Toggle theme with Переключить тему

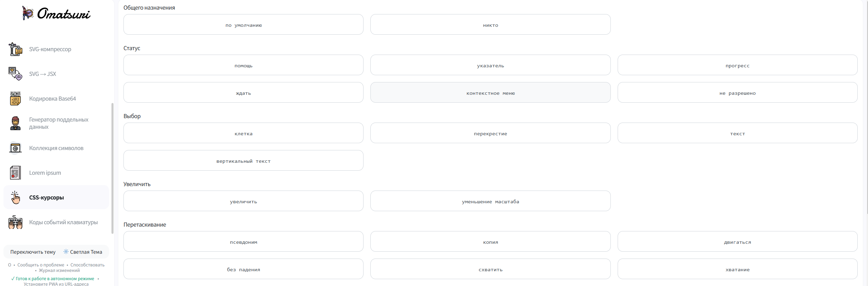coord(33,252)
